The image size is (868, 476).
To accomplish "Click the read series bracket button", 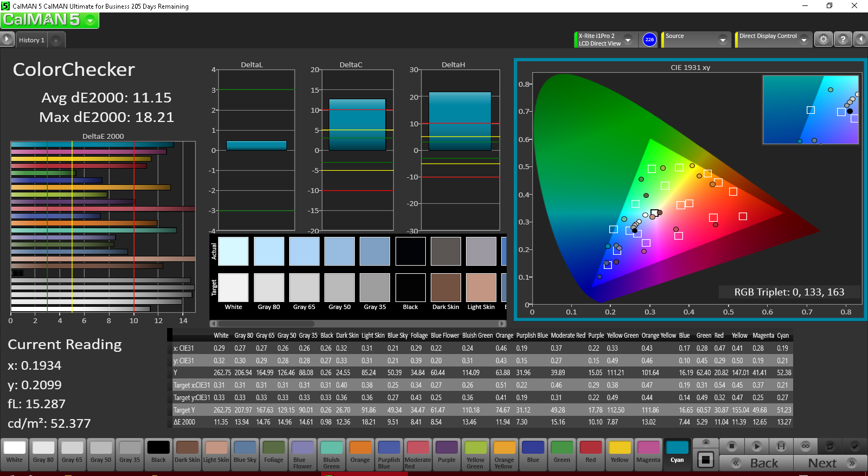I will [781, 446].
